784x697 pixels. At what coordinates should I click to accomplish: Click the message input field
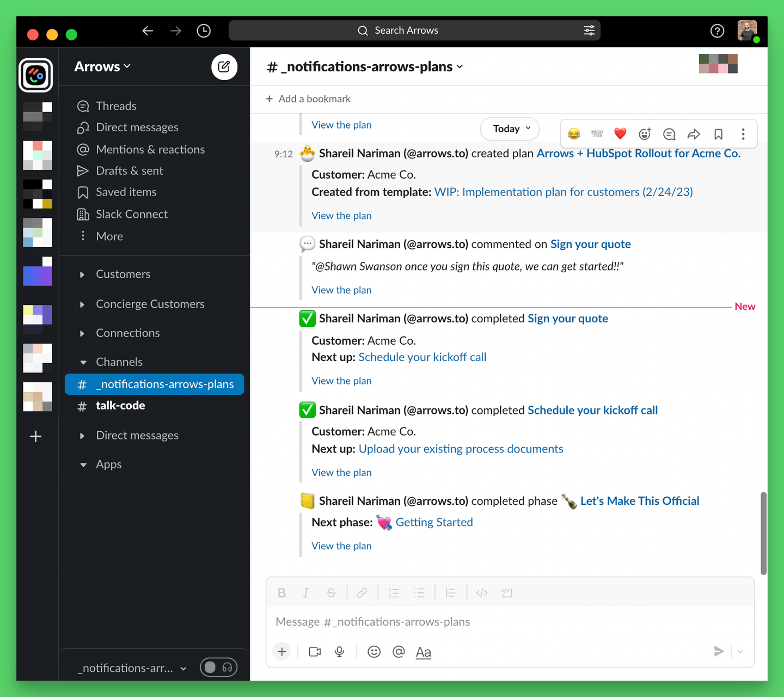click(510, 622)
